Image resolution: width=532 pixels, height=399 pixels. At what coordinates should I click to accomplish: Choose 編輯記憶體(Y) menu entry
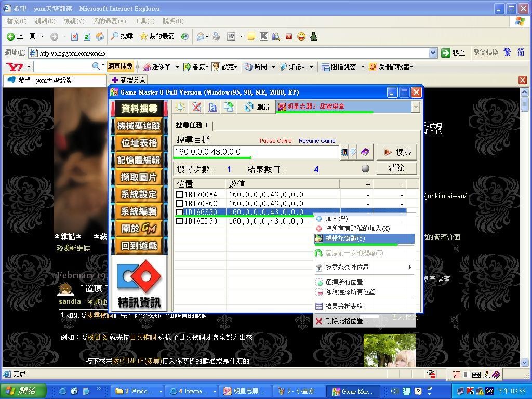click(364, 238)
